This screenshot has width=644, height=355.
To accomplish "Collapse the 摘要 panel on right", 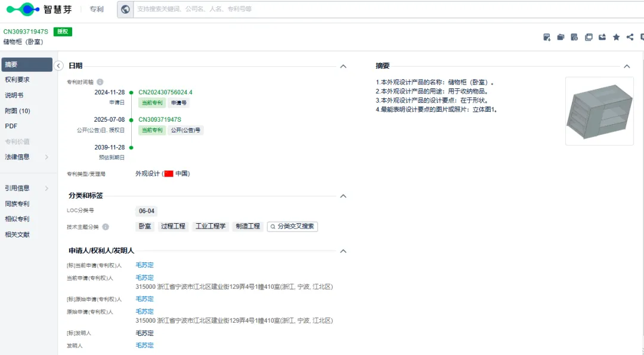I will pyautogui.click(x=627, y=66).
